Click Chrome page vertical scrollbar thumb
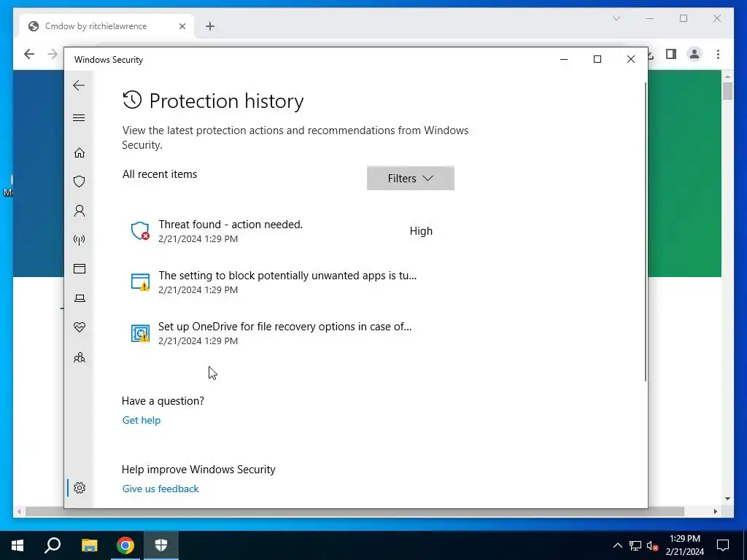The image size is (747, 560). pos(727,91)
